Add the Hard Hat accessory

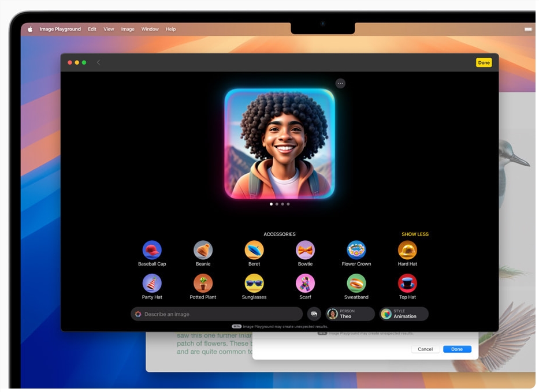(407, 250)
